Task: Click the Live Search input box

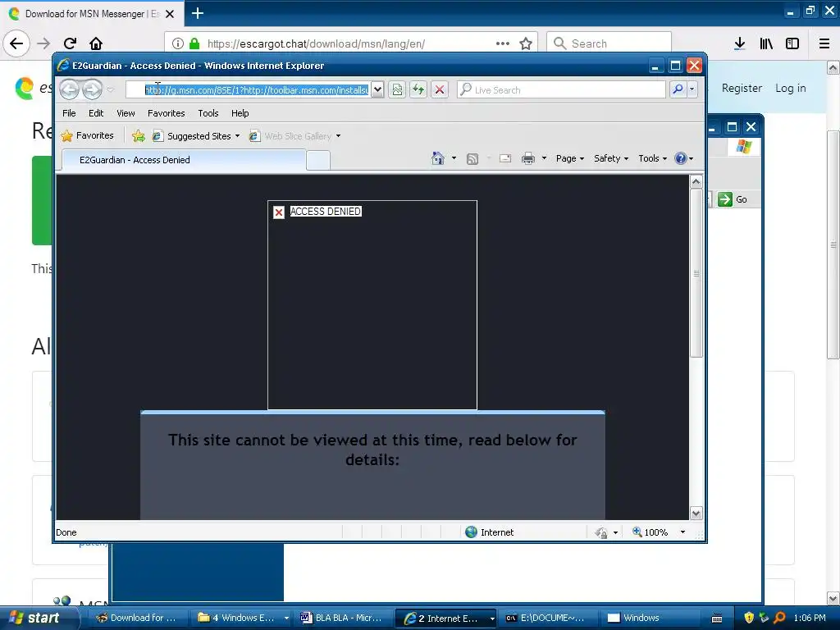Action: (x=561, y=89)
